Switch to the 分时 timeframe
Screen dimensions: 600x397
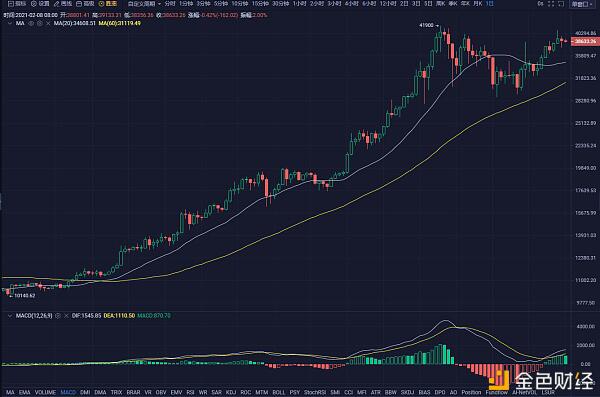tap(170, 4)
